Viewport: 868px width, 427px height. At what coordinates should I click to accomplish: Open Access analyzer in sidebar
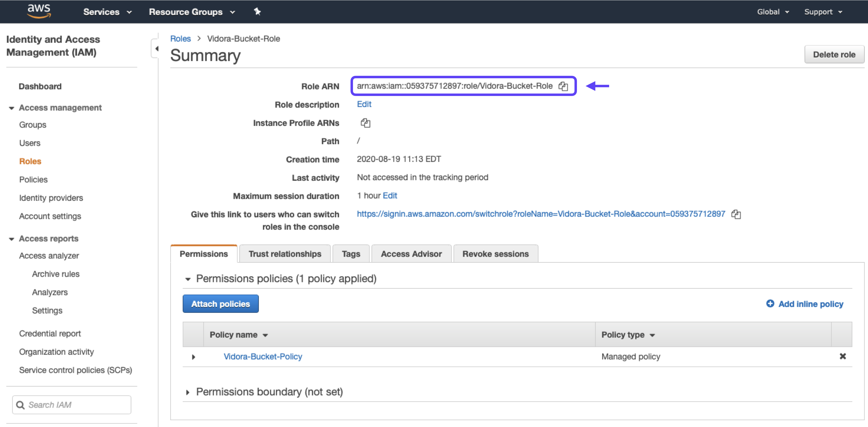pos(49,256)
